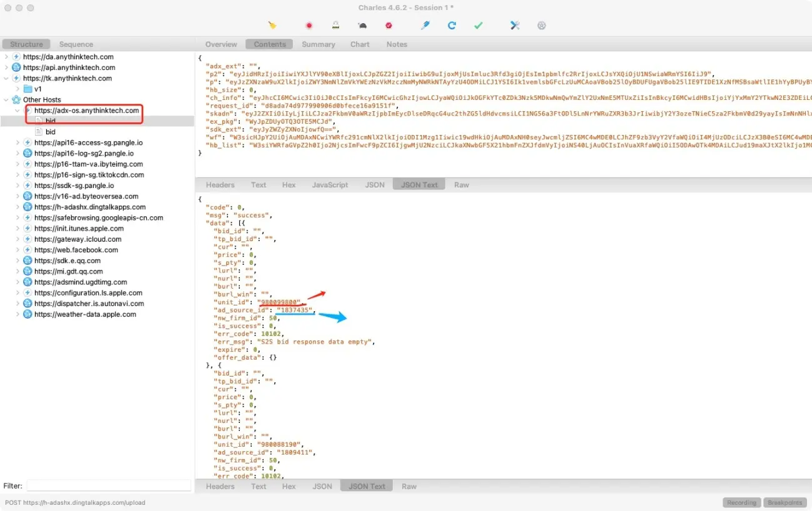Enable the Recording status toggle
Image resolution: width=812 pixels, height=511 pixels.
[x=741, y=502]
